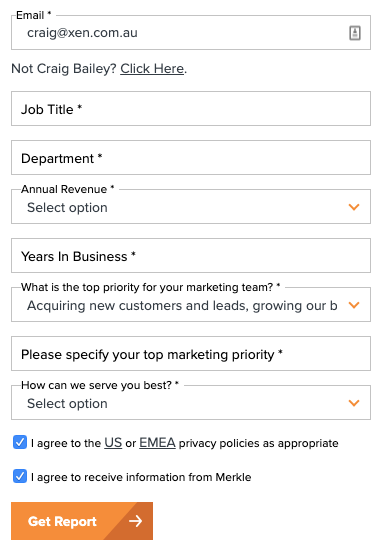Open the US privacy policy link

[113, 443]
